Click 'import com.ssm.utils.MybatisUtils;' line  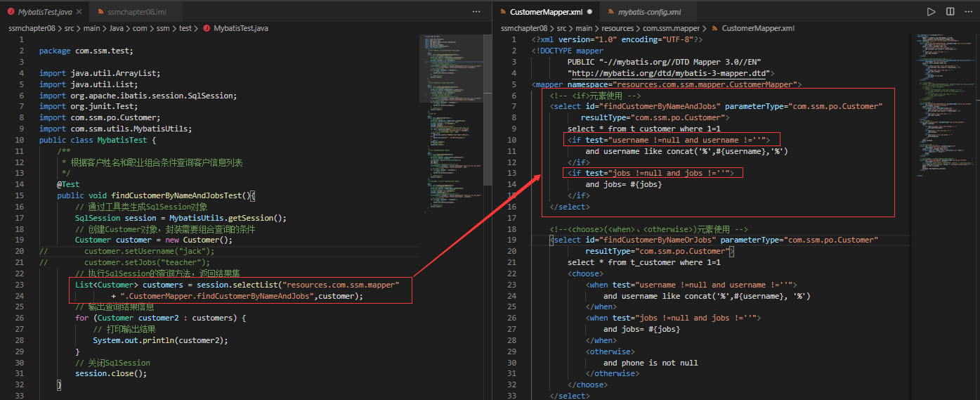click(x=115, y=129)
